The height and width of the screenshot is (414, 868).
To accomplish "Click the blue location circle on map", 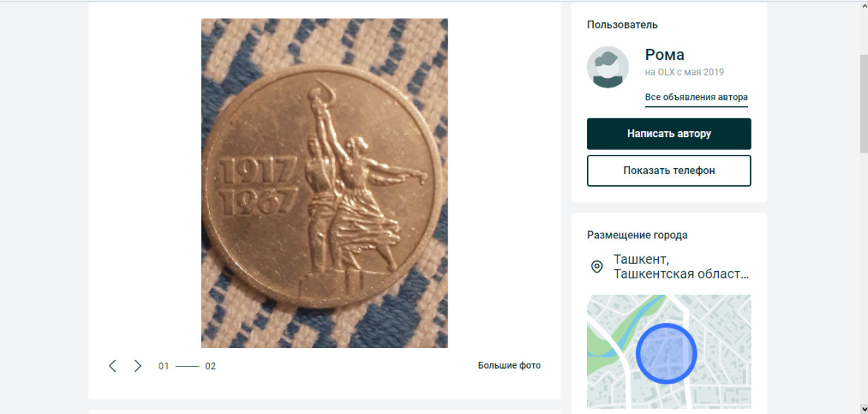I will tap(666, 353).
